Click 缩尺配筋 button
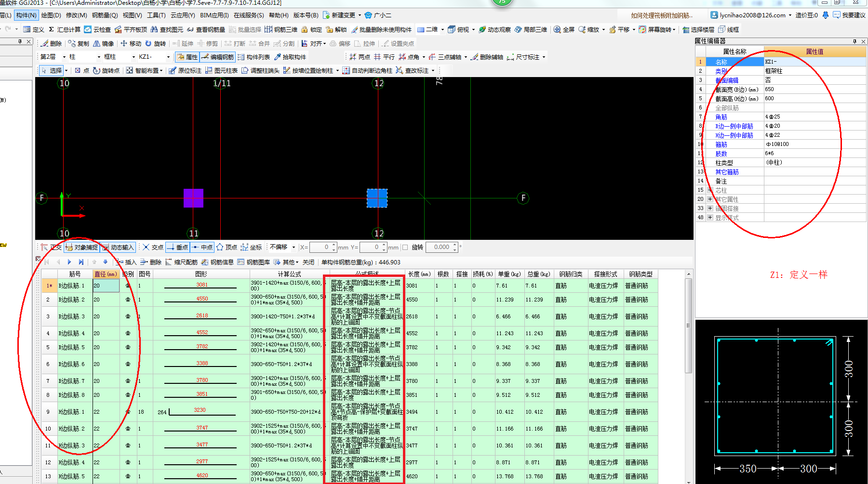 click(x=181, y=262)
